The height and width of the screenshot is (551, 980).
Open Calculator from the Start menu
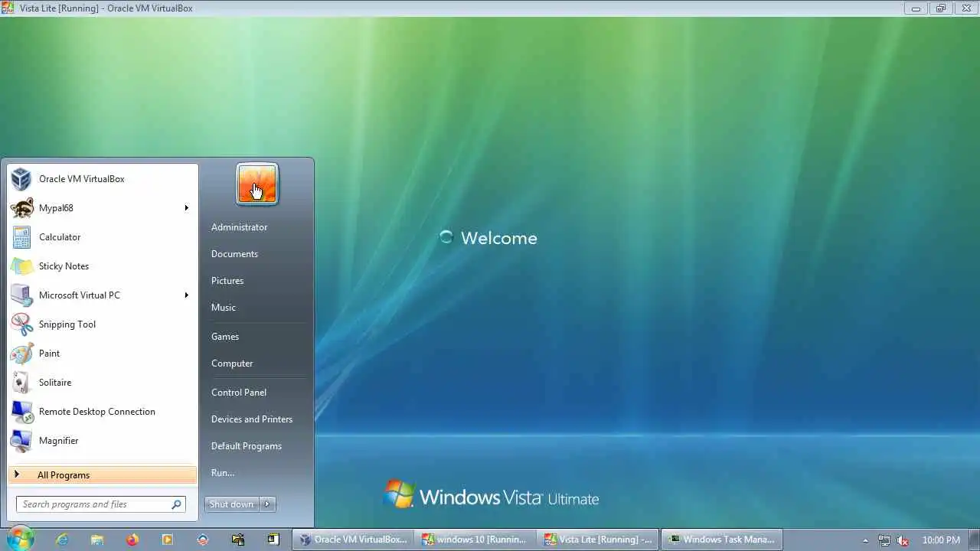point(103,237)
